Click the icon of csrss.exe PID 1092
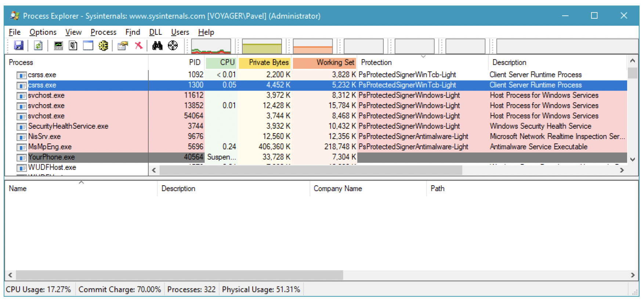644x303 pixels. pos(21,75)
